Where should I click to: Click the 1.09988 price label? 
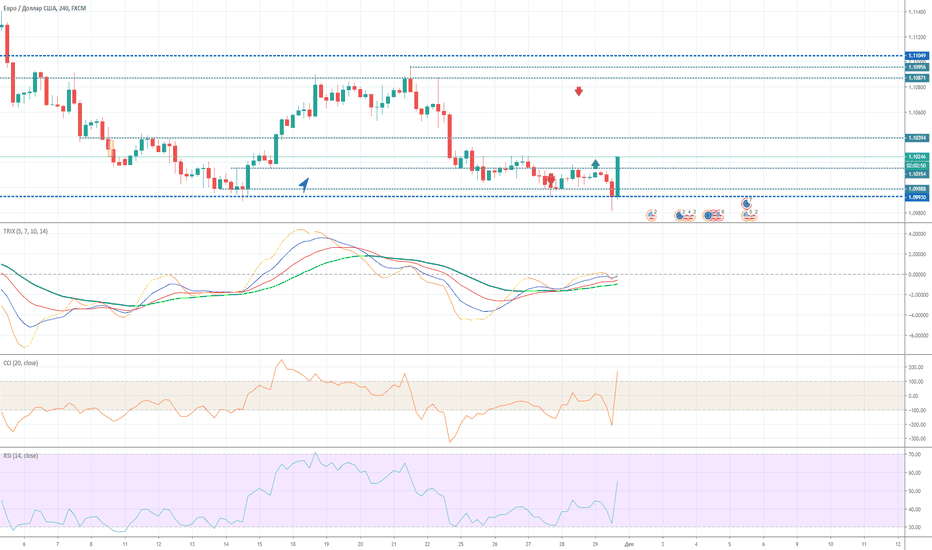916,189
